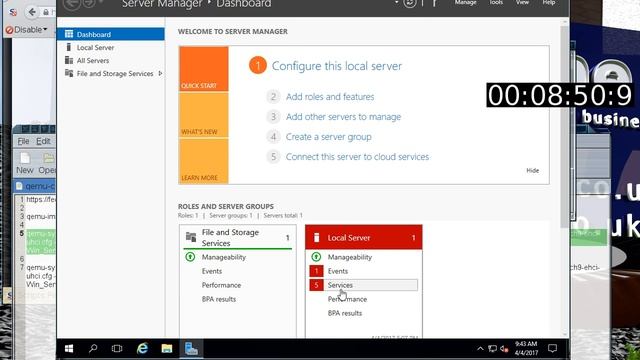Click Performance in Local Server tile

[347, 299]
